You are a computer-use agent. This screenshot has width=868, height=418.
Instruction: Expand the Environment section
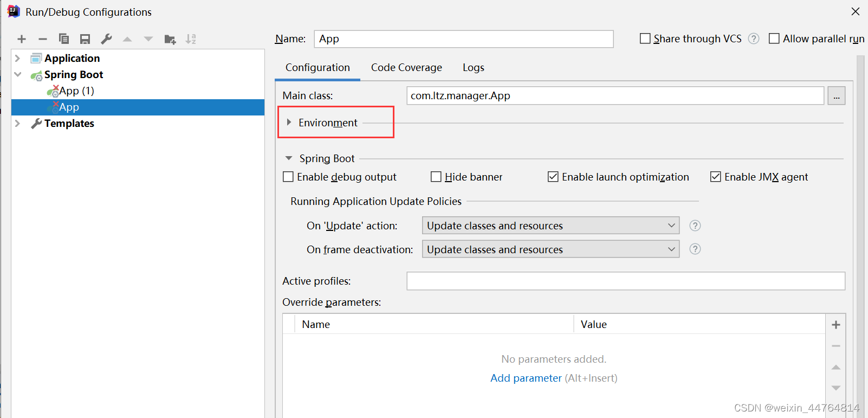click(x=289, y=123)
